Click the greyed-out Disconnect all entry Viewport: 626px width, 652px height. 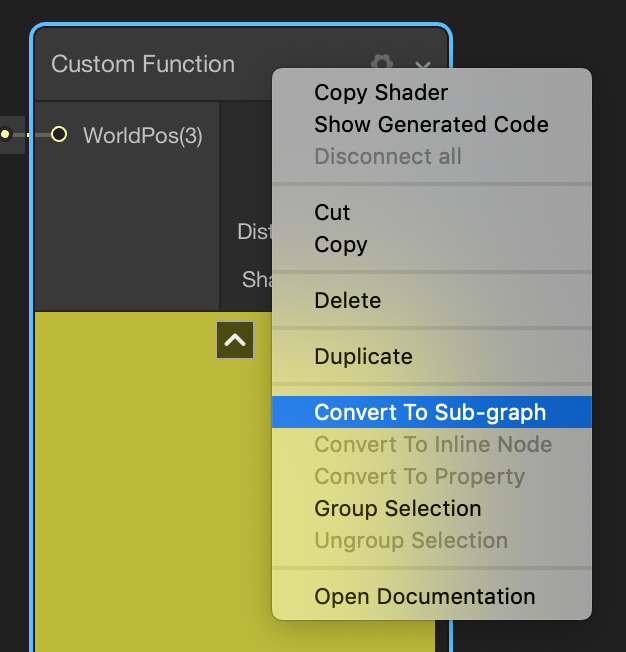click(431, 156)
